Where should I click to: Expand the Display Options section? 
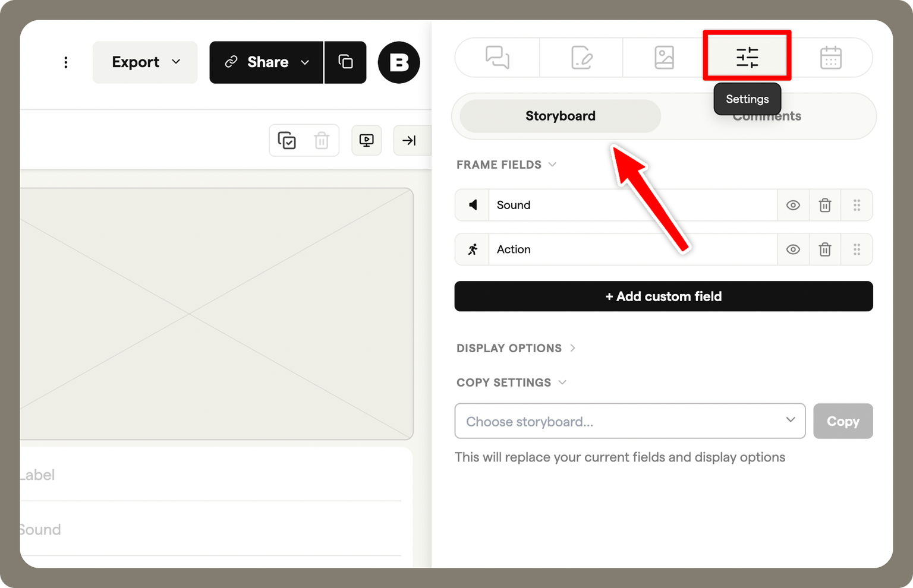515,348
